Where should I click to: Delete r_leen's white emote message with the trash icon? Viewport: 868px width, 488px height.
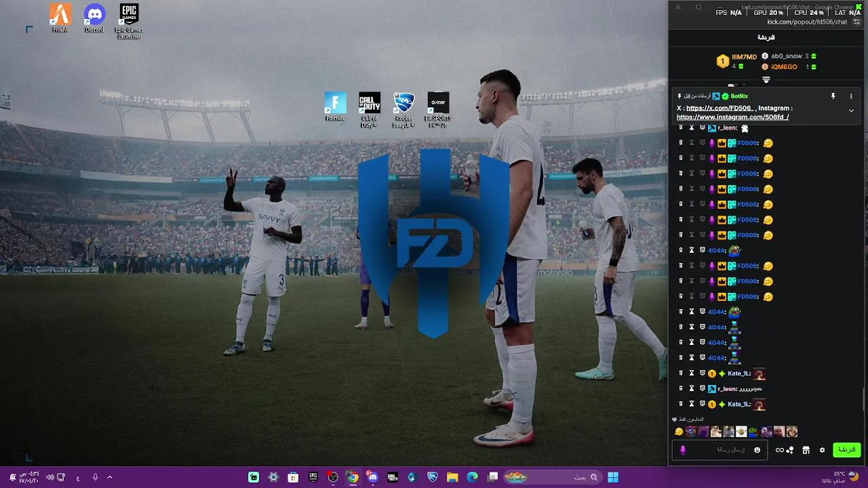(x=681, y=127)
